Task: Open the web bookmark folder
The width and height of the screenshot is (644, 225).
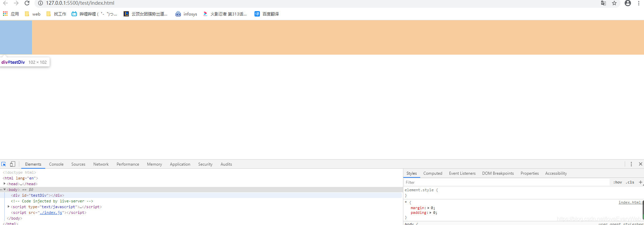Action: pos(33,14)
